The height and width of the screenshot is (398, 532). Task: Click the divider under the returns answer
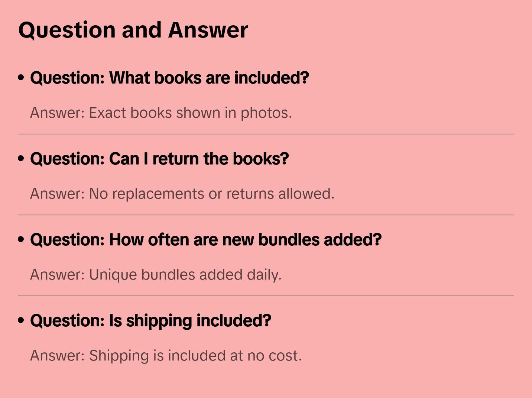coord(266,215)
